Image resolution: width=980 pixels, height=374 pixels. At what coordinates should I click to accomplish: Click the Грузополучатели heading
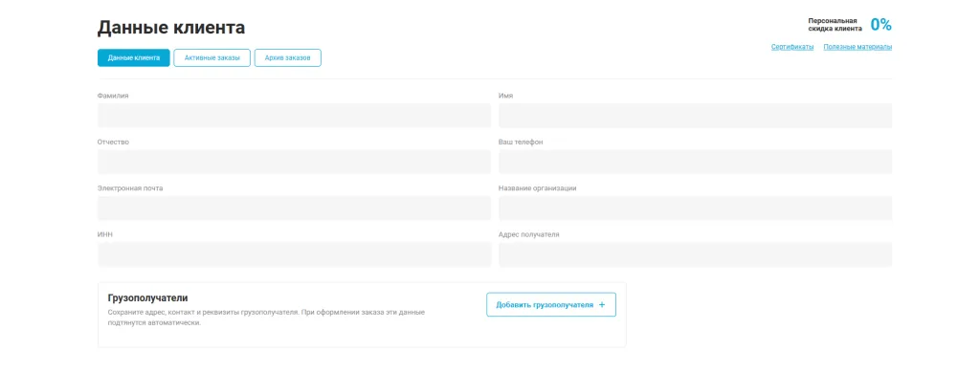[148, 297]
